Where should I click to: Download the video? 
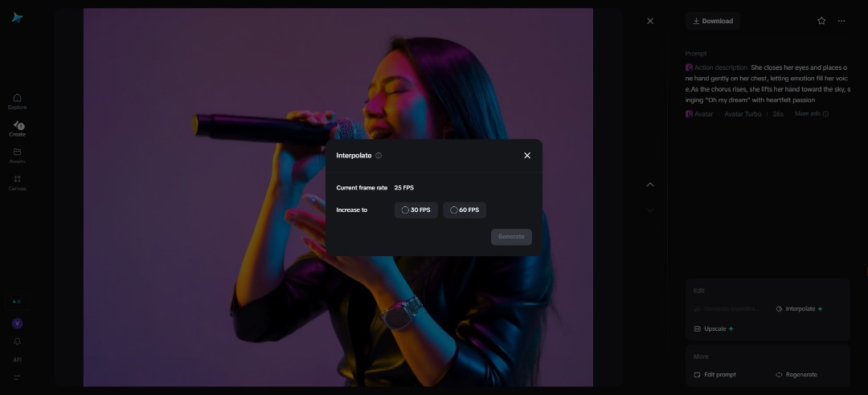(x=712, y=21)
